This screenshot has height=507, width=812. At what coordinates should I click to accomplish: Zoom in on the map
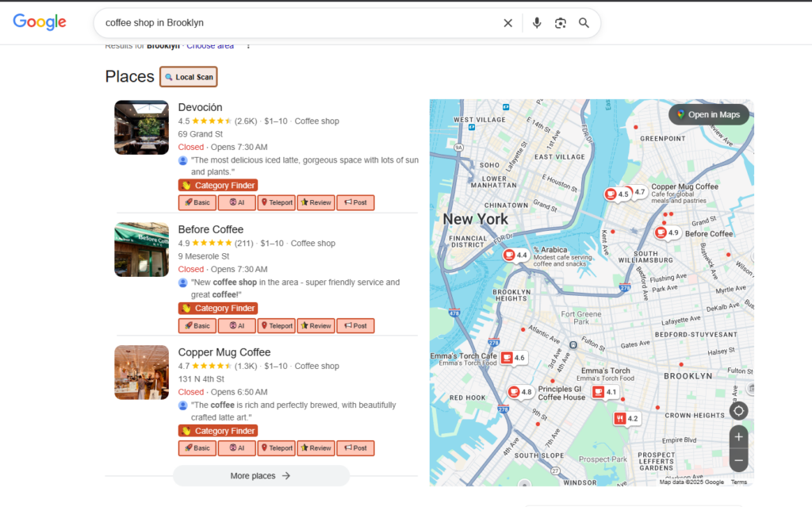point(738,437)
